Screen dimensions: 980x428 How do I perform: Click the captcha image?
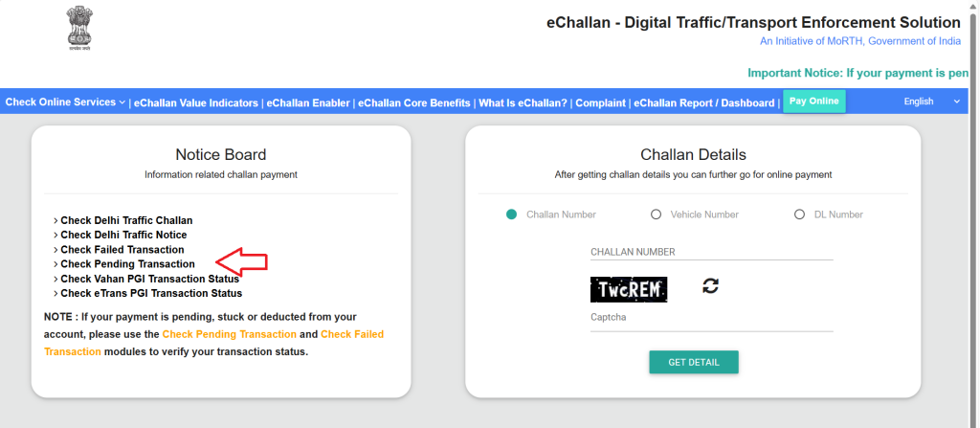[x=629, y=289]
